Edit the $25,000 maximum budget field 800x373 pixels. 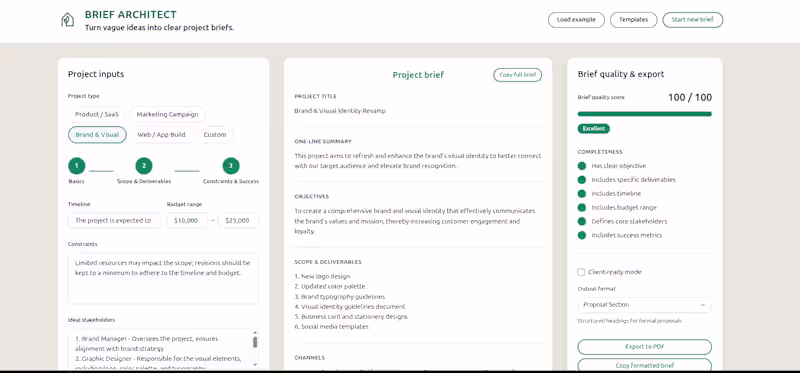click(238, 220)
